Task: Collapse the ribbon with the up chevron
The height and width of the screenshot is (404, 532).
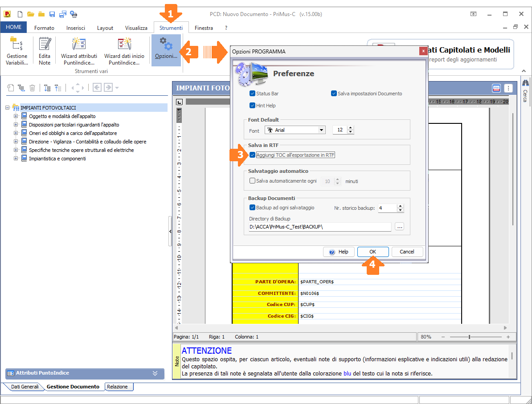Action: click(x=524, y=71)
